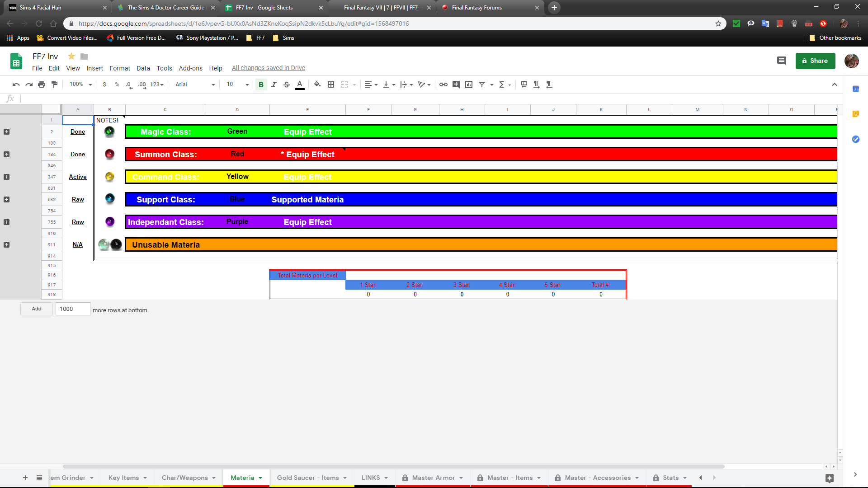Open the font size dropdown
Screen dimensions: 868x488
tap(238, 84)
